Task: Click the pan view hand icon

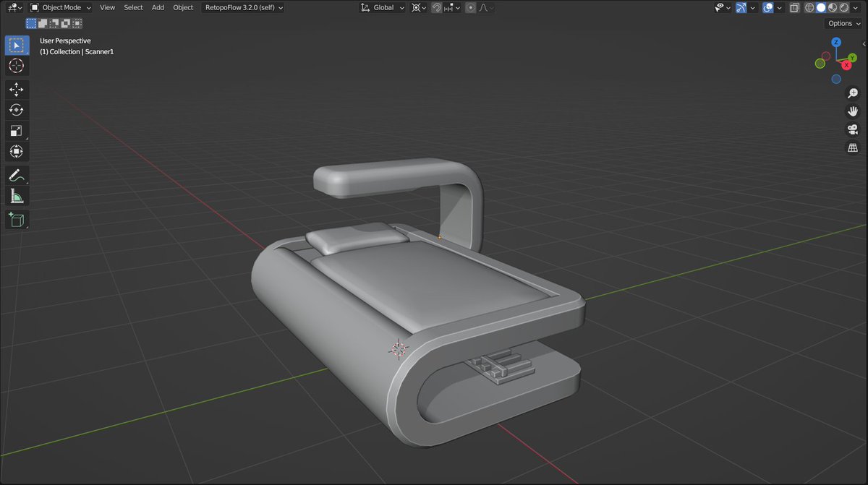Action: pyautogui.click(x=853, y=111)
